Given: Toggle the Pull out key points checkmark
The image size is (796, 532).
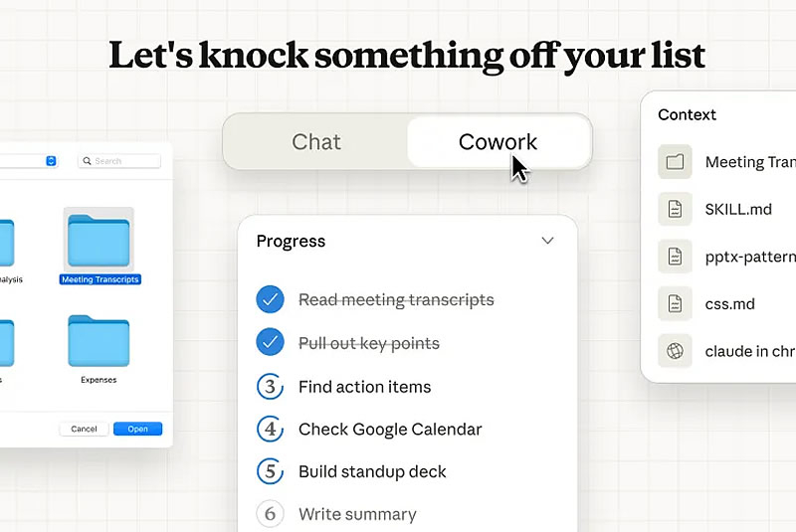Looking at the screenshot, I should click(270, 343).
